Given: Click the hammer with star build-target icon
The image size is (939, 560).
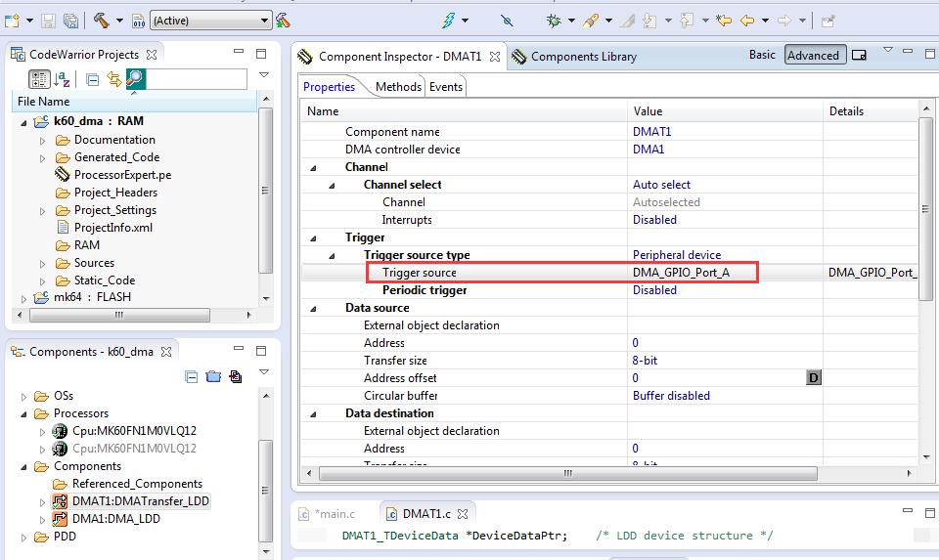Looking at the screenshot, I should [x=284, y=21].
